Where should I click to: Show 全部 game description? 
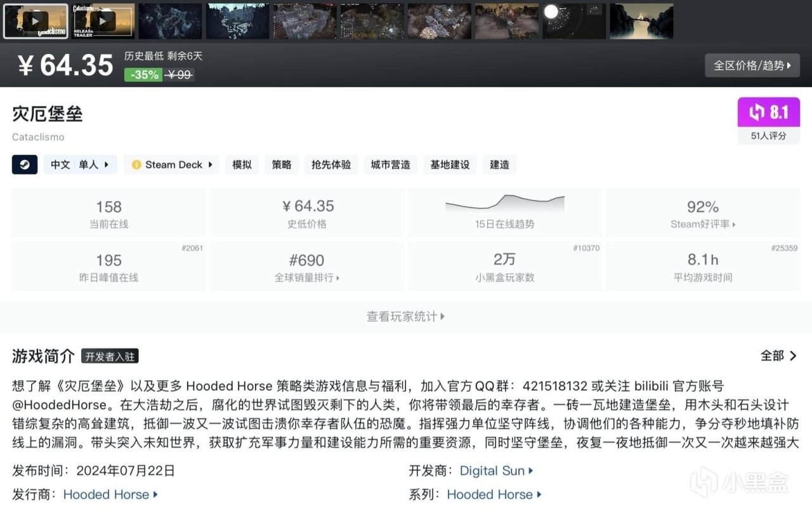[779, 355]
